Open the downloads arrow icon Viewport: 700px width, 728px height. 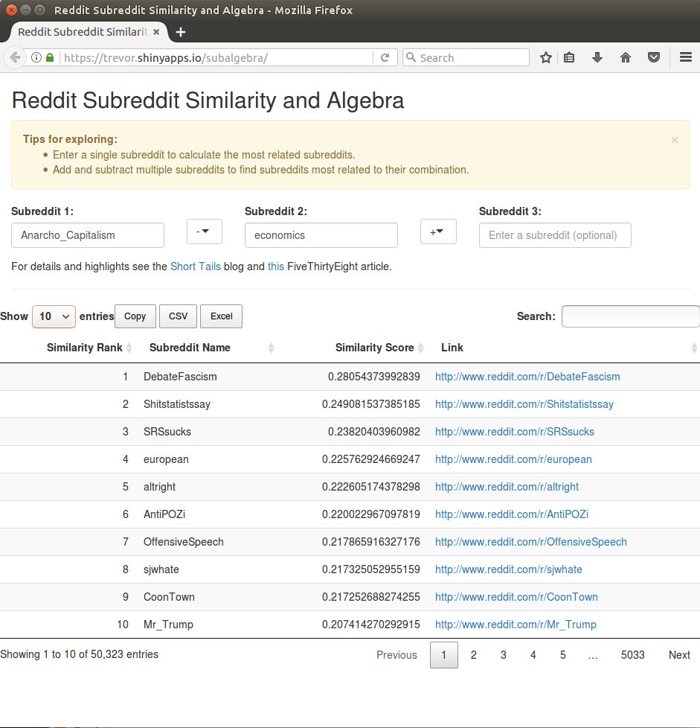(597, 57)
